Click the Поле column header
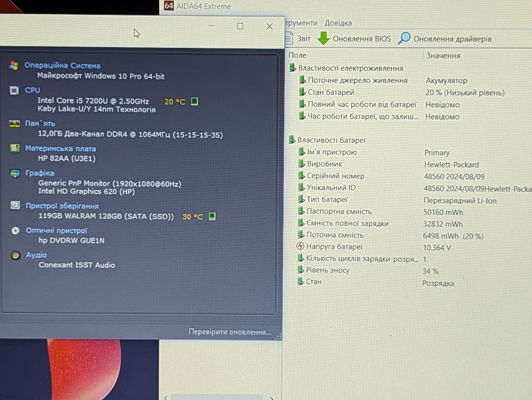Image resolution: width=532 pixels, height=400 pixels. tap(297, 55)
